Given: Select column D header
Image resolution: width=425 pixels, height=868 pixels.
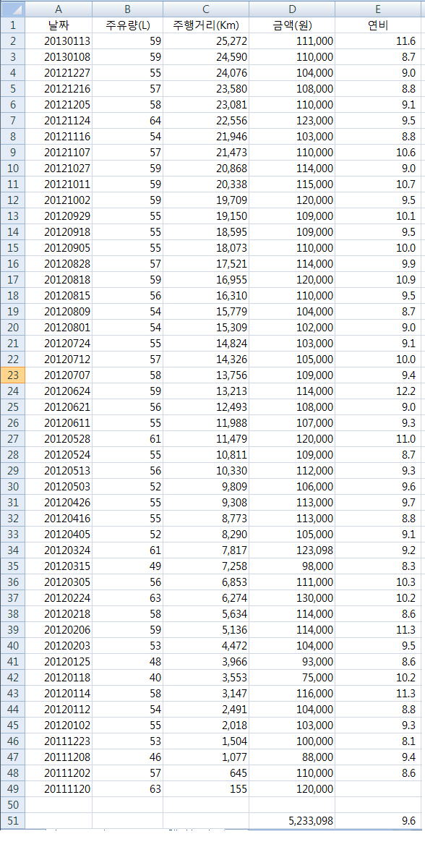Looking at the screenshot, I should [292, 9].
